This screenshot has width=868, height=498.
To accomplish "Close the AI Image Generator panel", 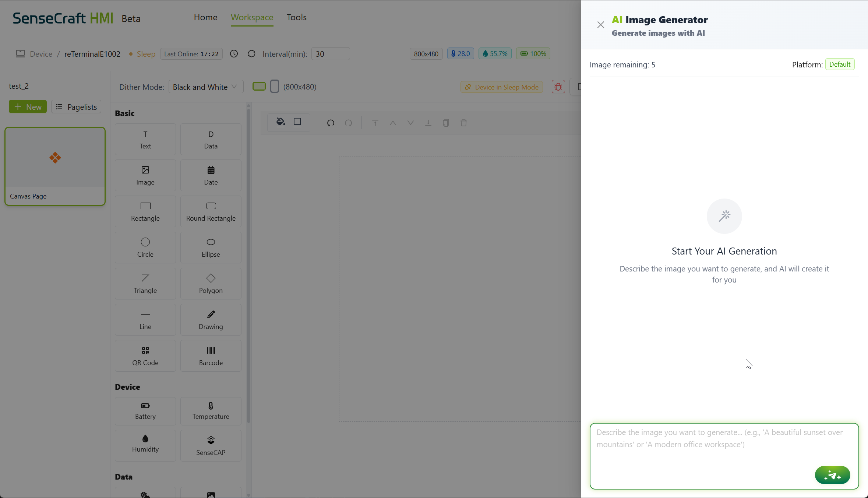I will tap(600, 25).
